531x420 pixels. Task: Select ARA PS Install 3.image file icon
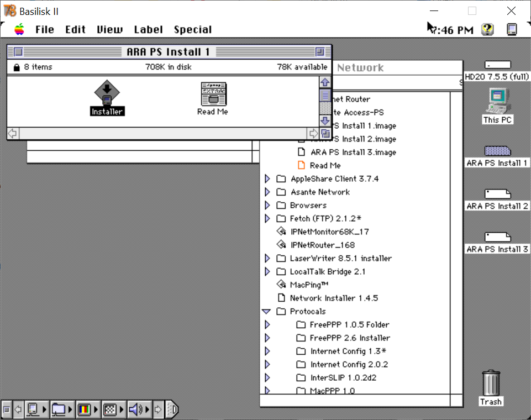point(301,152)
